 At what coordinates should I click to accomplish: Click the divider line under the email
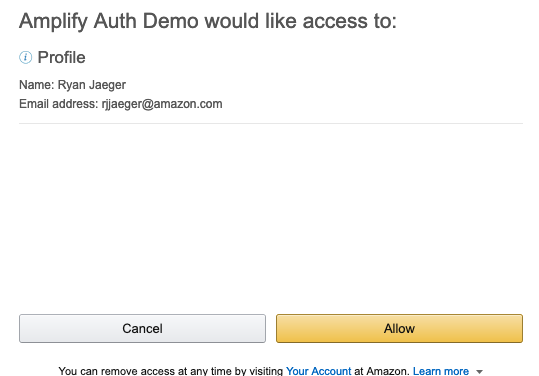(x=271, y=123)
